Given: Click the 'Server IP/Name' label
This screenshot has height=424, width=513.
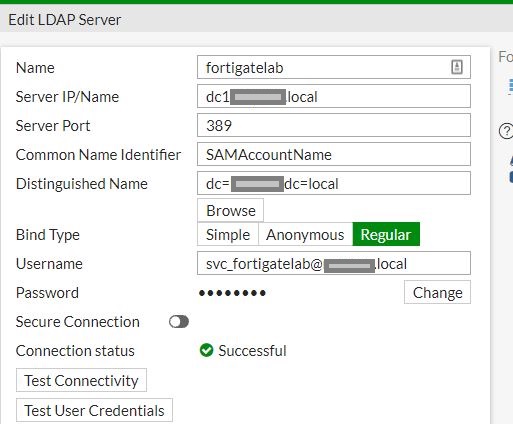Looking at the screenshot, I should 67,97.
